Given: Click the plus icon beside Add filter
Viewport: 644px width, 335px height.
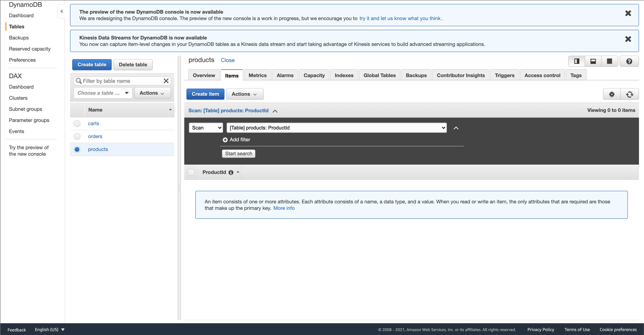Looking at the screenshot, I should point(225,140).
